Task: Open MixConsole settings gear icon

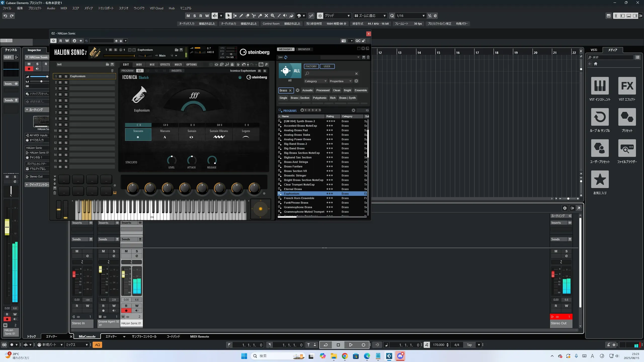Action: click(565, 208)
